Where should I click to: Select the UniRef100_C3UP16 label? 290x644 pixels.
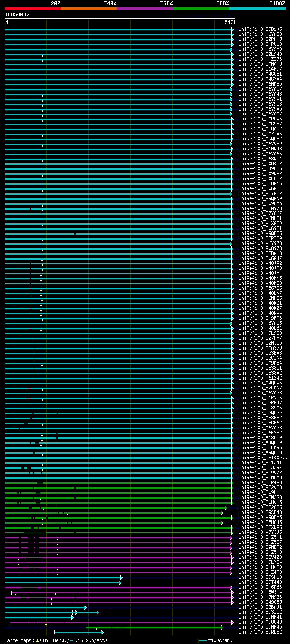(x=260, y=183)
